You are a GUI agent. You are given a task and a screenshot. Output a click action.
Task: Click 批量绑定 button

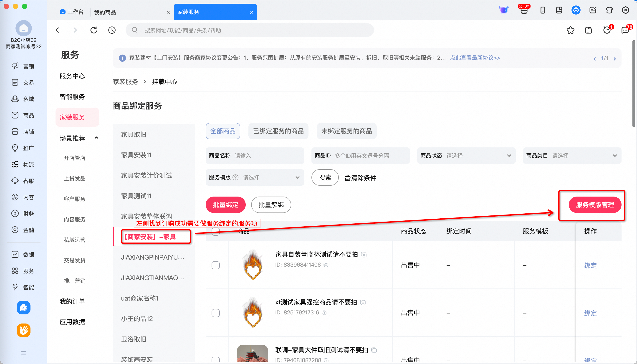tap(225, 205)
